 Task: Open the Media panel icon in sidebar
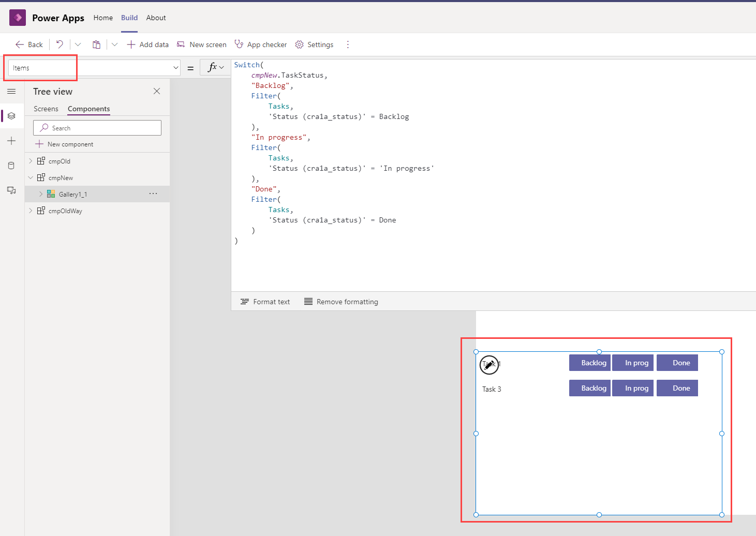click(11, 190)
